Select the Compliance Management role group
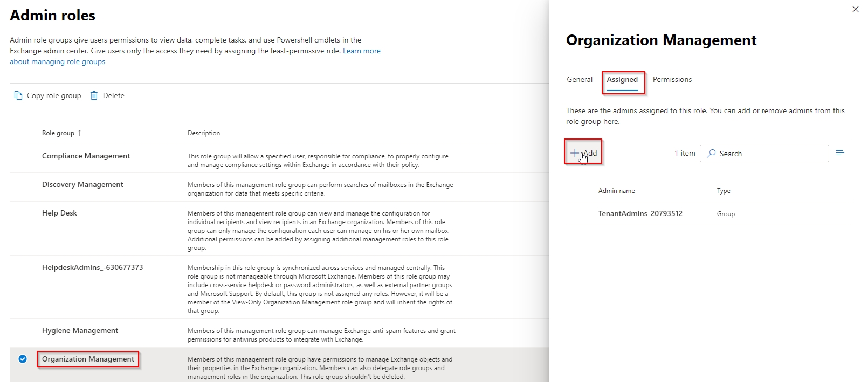868x382 pixels. coord(86,156)
